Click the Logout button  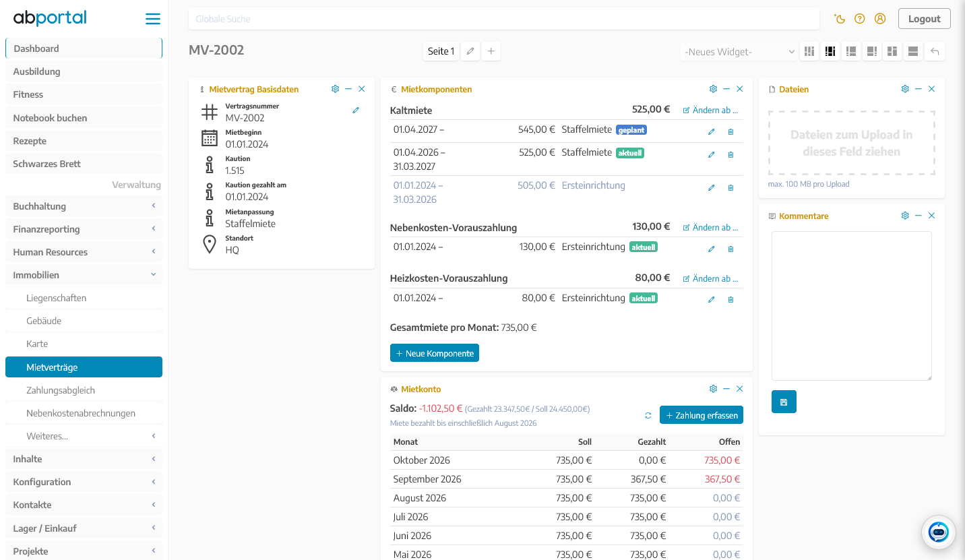[x=924, y=19]
